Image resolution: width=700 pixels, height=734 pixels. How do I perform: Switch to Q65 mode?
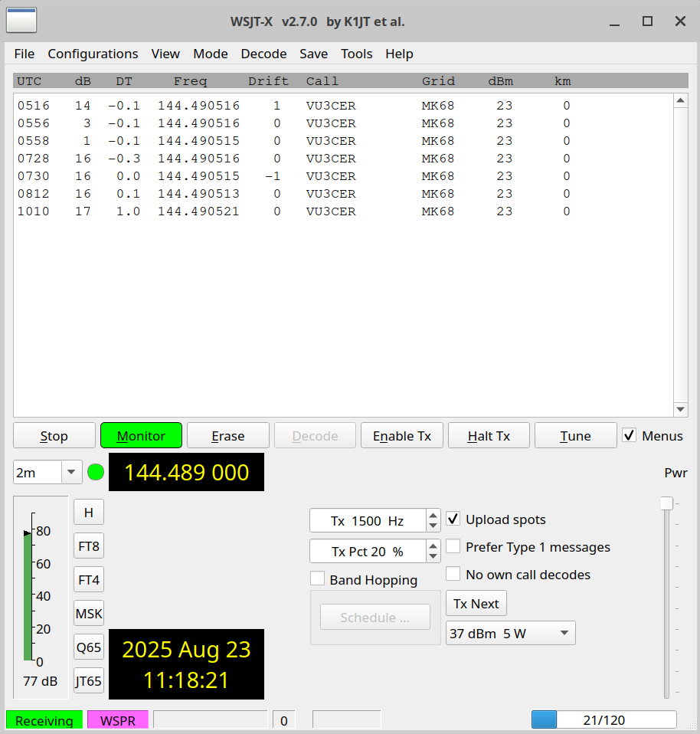click(x=88, y=647)
